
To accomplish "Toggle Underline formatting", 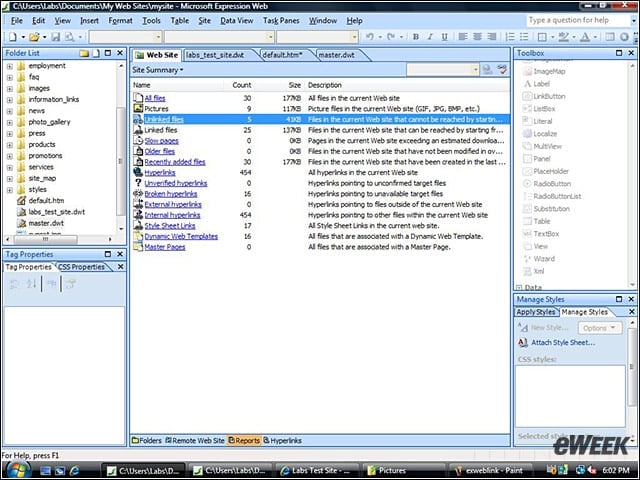I will point(444,37).
